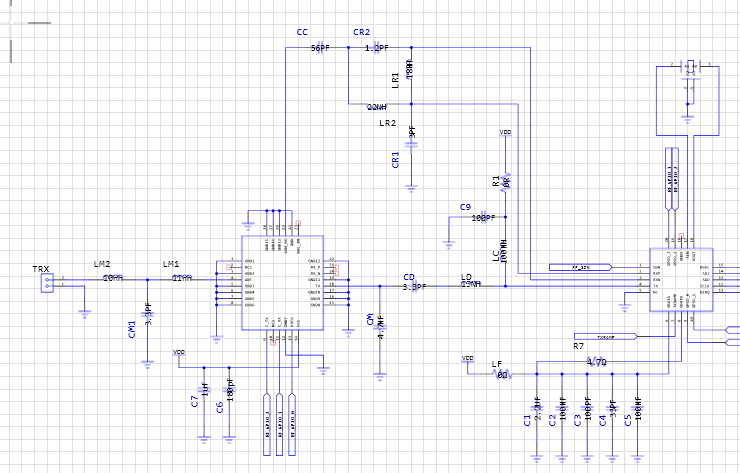Select the R1 resistor designator
The height and width of the screenshot is (473, 740).
pos(496,181)
